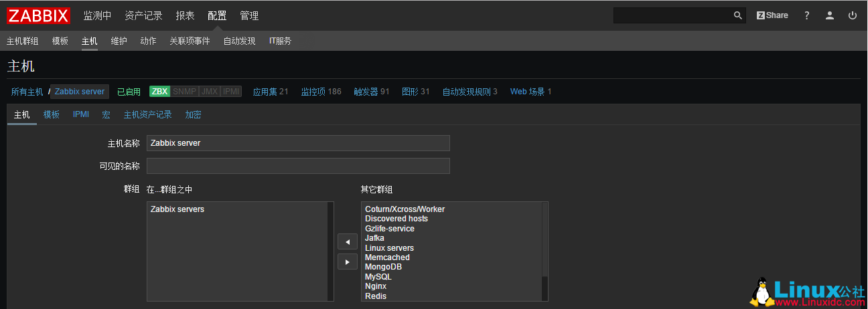Image resolution: width=868 pixels, height=309 pixels.
Task: Open the 管理 menu
Action: coord(249,15)
